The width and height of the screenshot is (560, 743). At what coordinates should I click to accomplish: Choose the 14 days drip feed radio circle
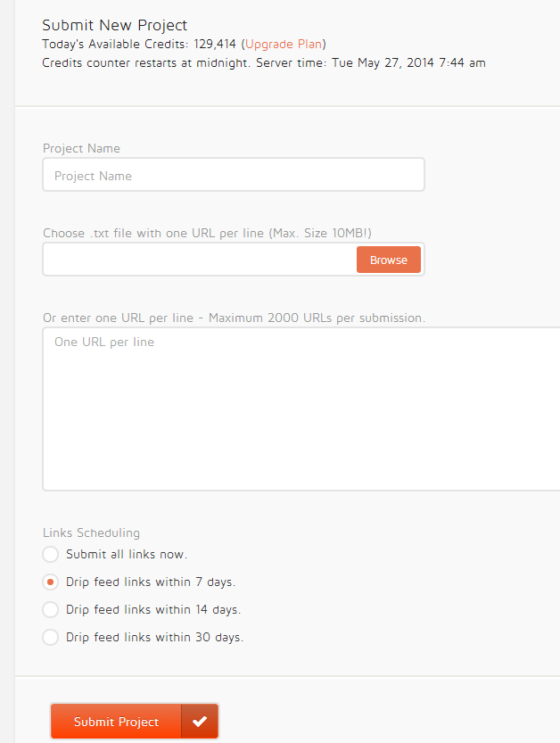[x=51, y=610]
